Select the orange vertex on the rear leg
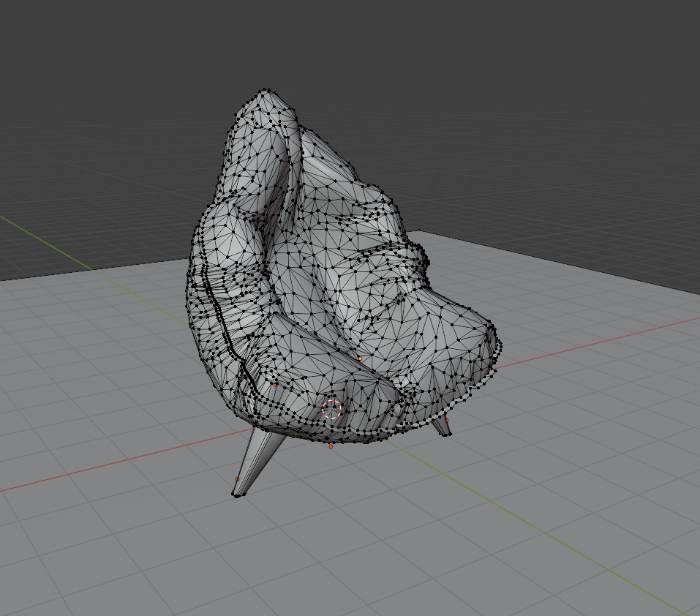The image size is (700, 616). tap(446, 421)
